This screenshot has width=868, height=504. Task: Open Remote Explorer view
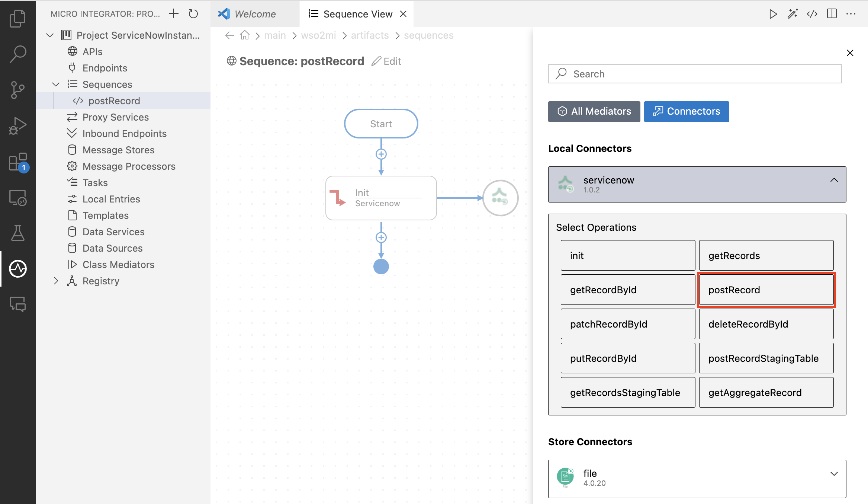17,198
